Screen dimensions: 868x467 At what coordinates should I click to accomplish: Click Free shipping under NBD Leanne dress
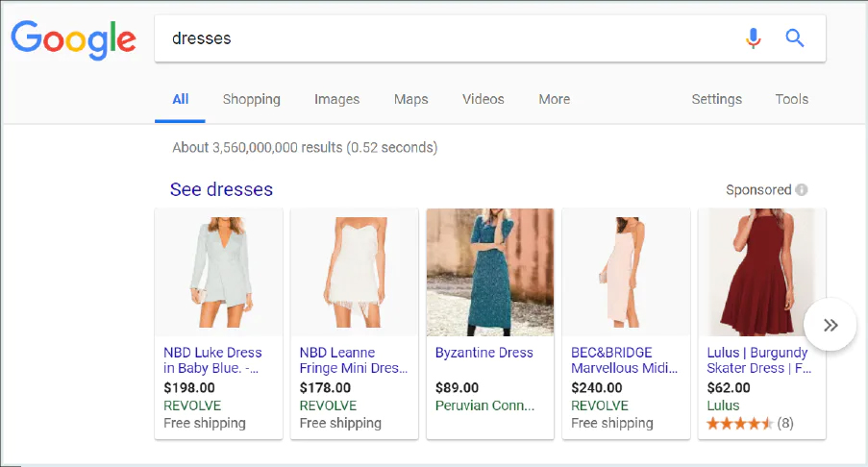(x=340, y=424)
